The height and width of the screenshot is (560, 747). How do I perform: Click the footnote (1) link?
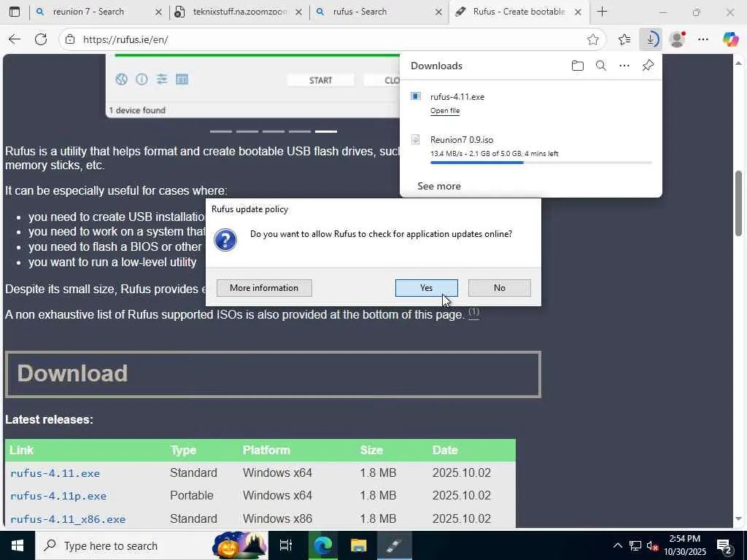473,312
